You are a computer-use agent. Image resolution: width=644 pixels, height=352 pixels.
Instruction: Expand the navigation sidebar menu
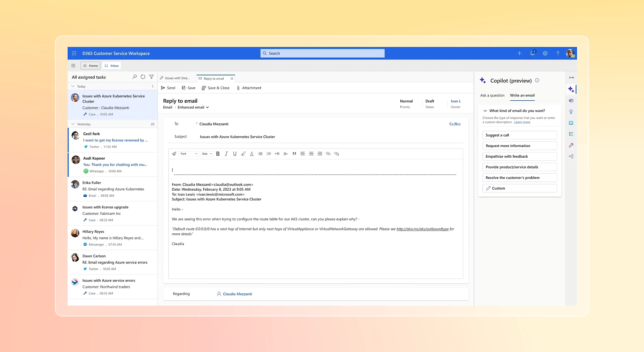coord(73,66)
